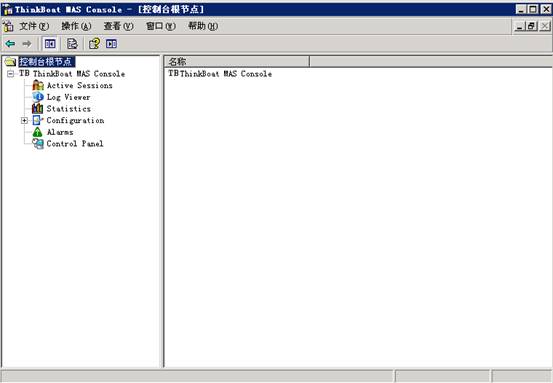Image resolution: width=553 pixels, height=383 pixels.
Task: Open the 帮助(H) menu
Action: (203, 26)
